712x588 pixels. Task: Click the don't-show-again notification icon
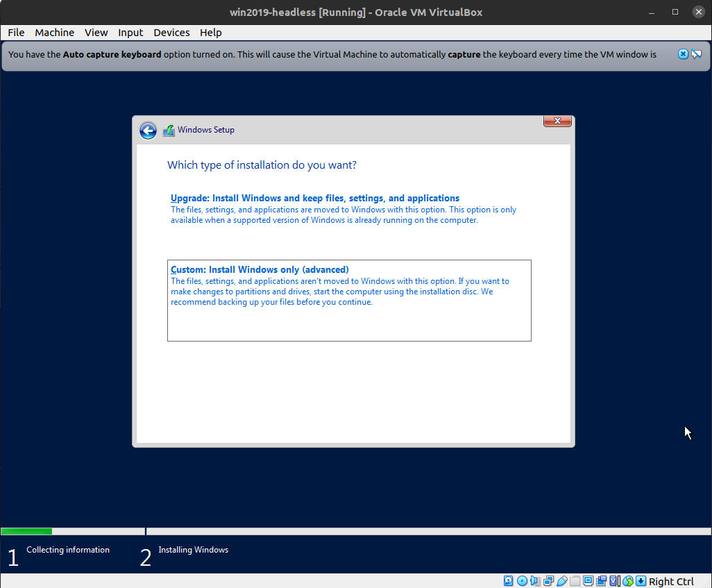pyautogui.click(x=697, y=54)
